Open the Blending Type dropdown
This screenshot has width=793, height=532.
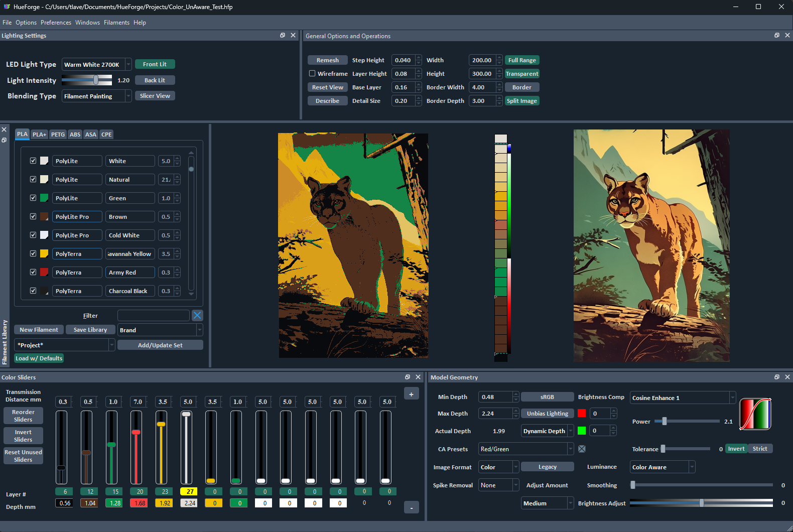coord(97,96)
